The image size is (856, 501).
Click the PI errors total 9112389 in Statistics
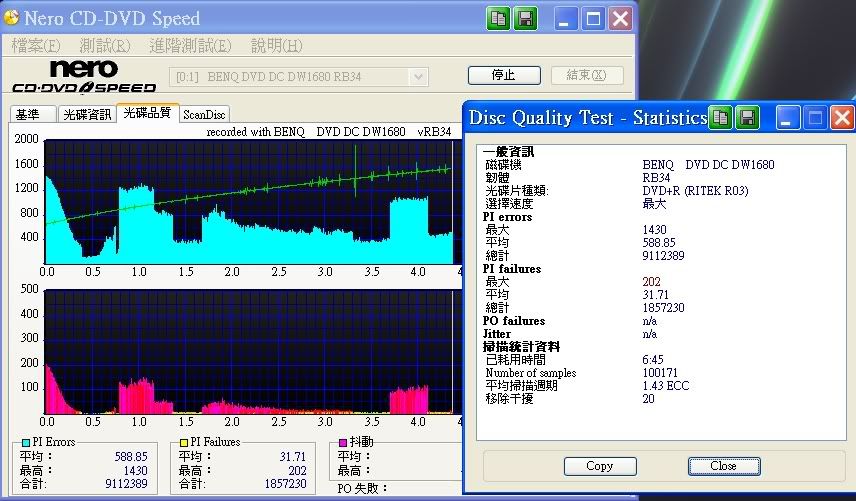point(663,255)
